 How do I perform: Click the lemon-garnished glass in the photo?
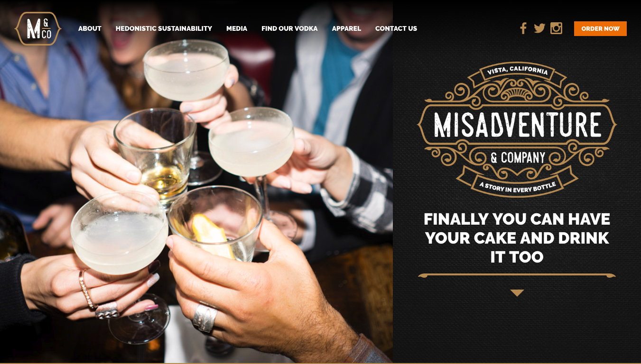(215, 223)
